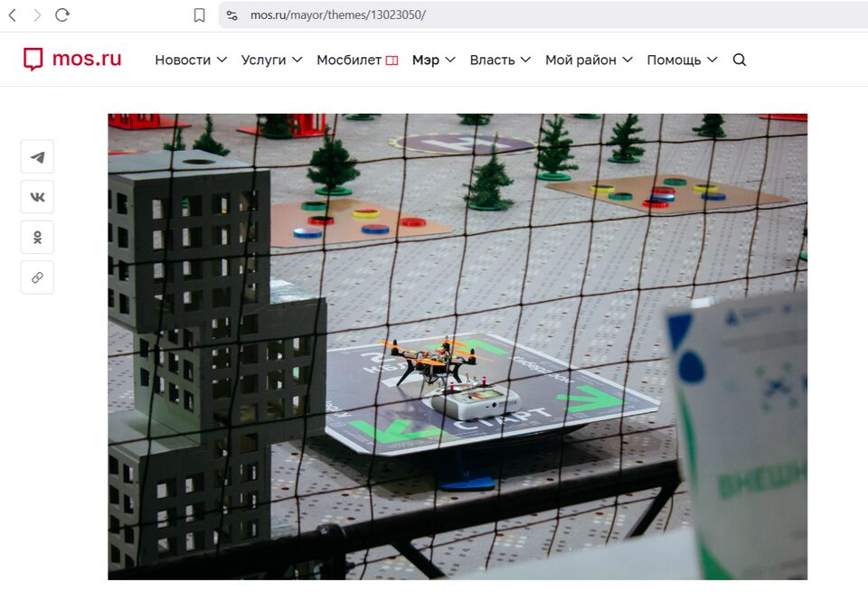Screen dimensions: 868x601
Task: Share the page on VK
Action: click(x=37, y=197)
